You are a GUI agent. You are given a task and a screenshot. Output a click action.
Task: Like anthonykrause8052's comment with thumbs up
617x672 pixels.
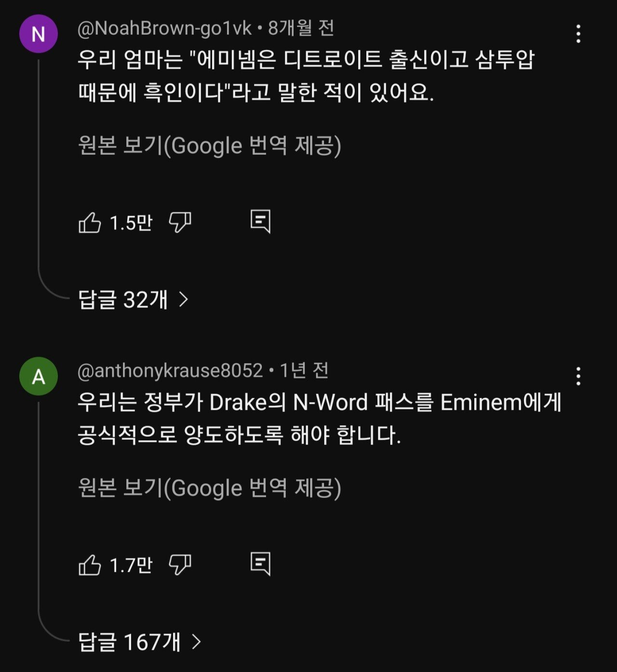90,565
